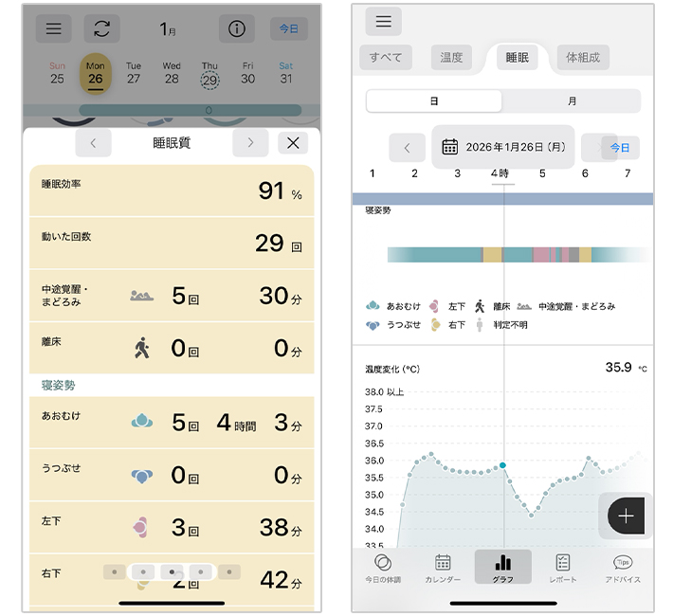Tap highlighted teal temperature data point
Viewport: 673px width, 616px height.
click(502, 465)
